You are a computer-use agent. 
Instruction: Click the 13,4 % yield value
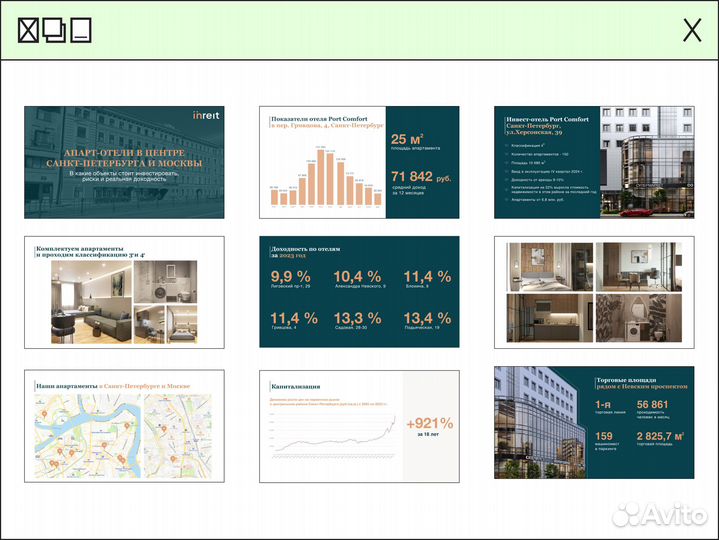[427, 318]
